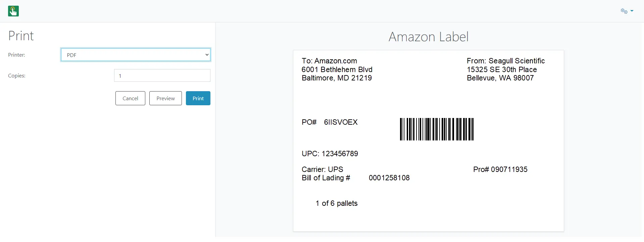Viewport: 644px width, 242px height.
Task: Click the Preview button
Action: pos(165,98)
